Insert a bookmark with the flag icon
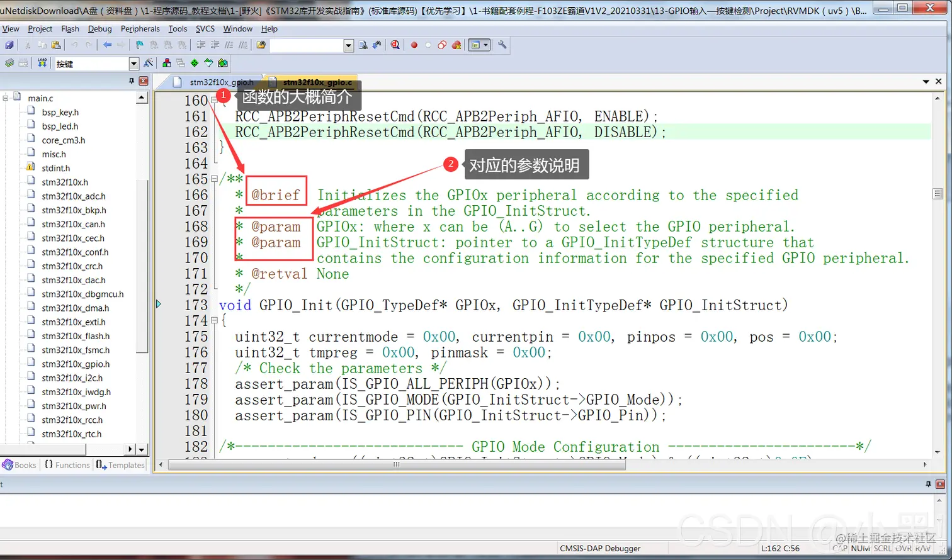The image size is (952, 560). (139, 45)
